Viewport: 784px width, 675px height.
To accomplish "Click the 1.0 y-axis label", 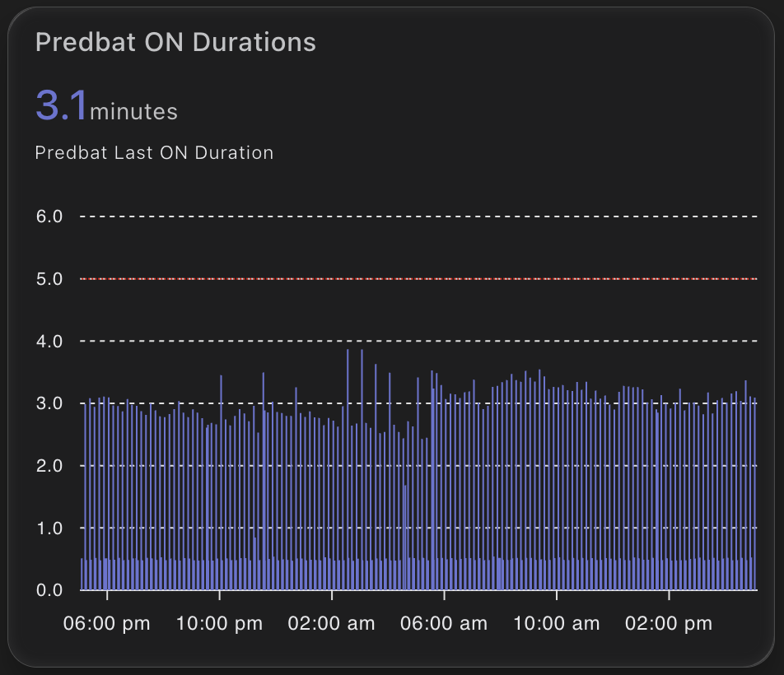I will tap(49, 528).
